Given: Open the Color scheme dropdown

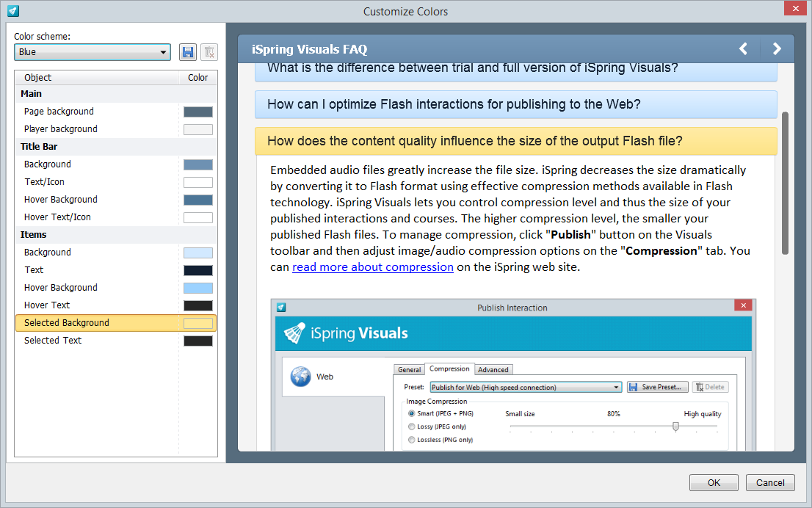Looking at the screenshot, I should click(92, 52).
